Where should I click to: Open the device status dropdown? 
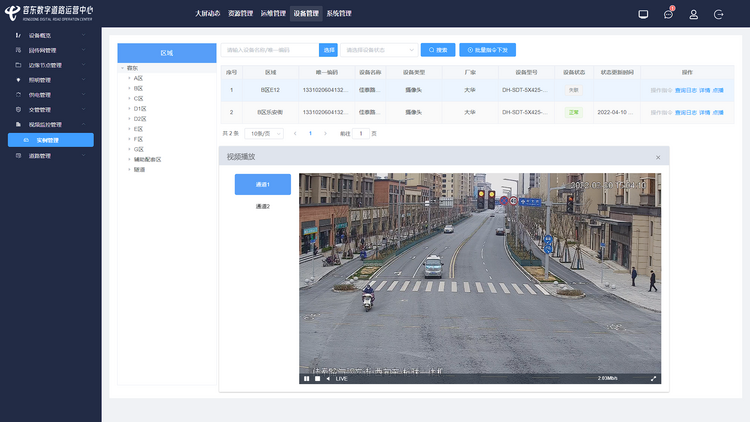click(379, 49)
